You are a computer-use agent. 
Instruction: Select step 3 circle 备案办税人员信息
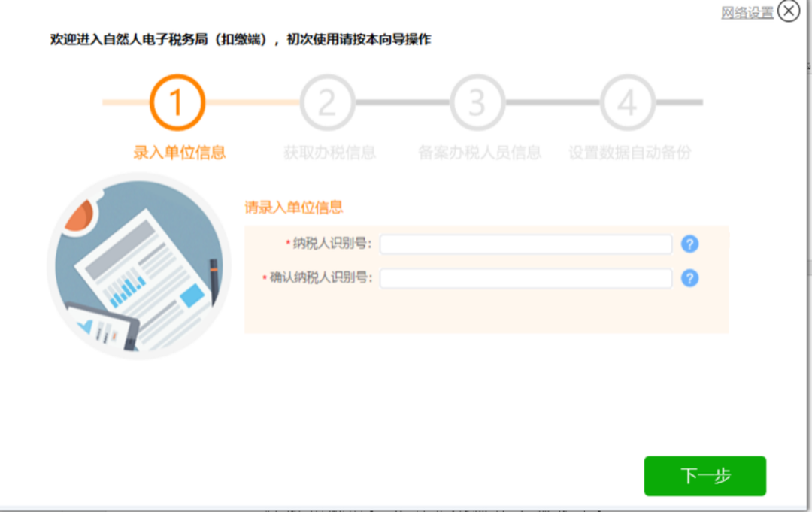point(477,102)
